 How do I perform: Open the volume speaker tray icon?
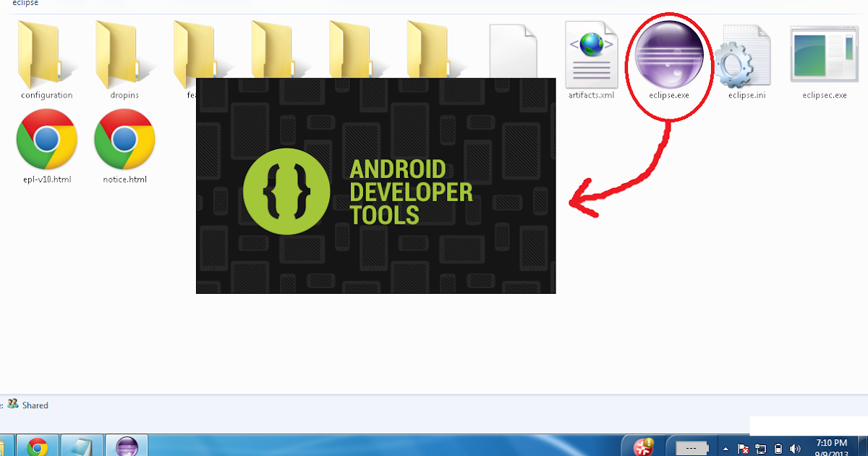(x=796, y=449)
